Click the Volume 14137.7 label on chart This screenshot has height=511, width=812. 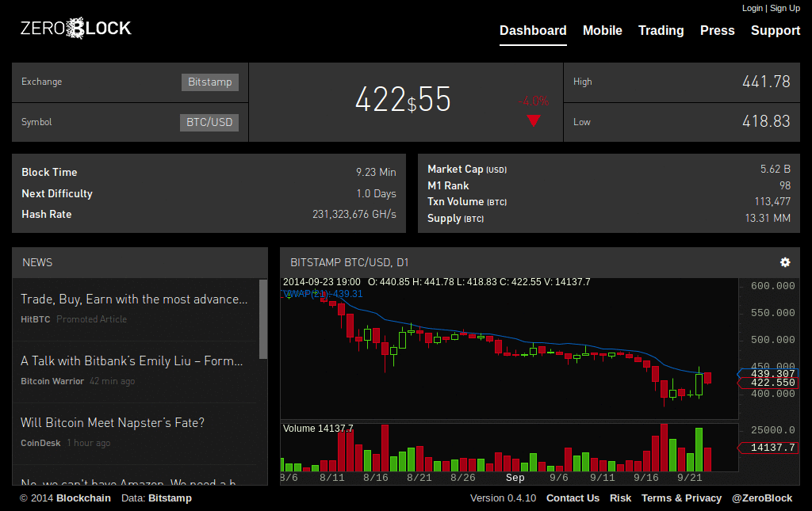click(x=318, y=429)
